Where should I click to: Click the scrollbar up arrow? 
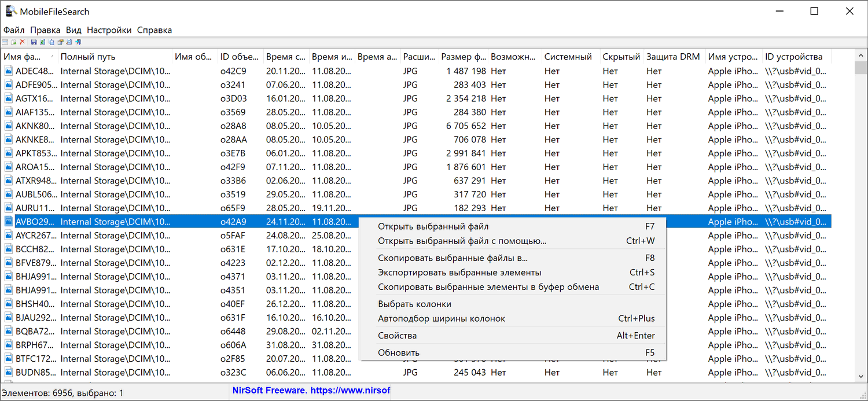point(862,56)
